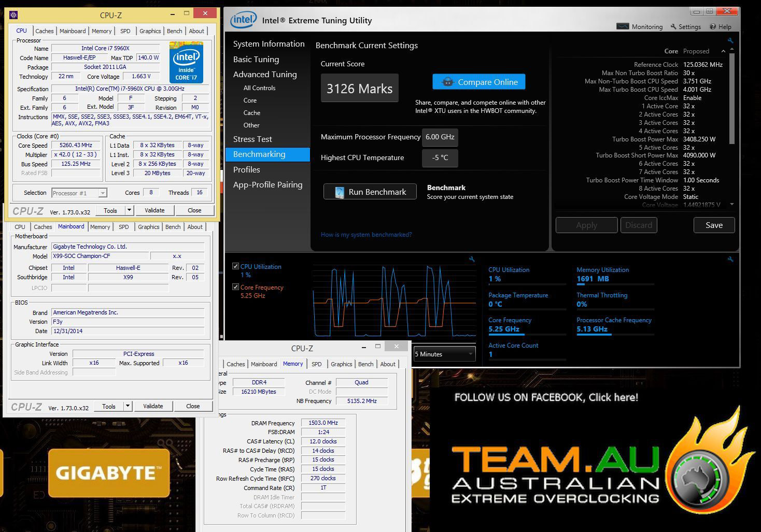The image size is (761, 532).
Task: Toggle the CPU Utilization graph checkbox
Action: click(236, 266)
